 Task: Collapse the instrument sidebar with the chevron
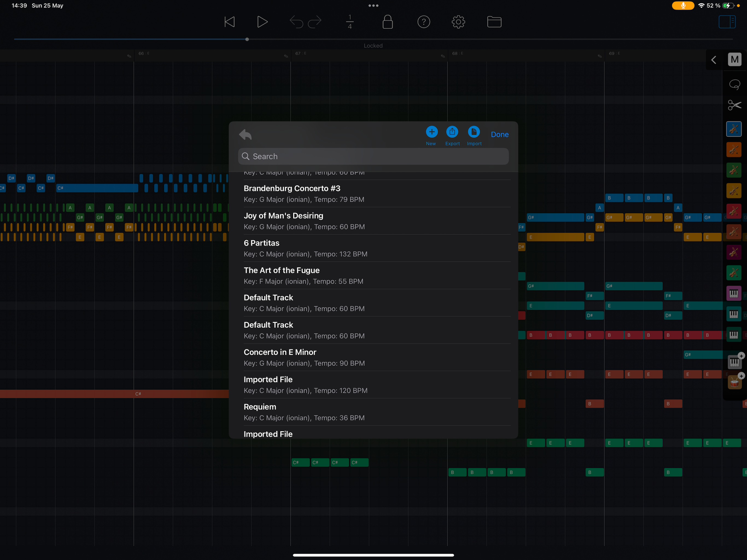point(713,60)
